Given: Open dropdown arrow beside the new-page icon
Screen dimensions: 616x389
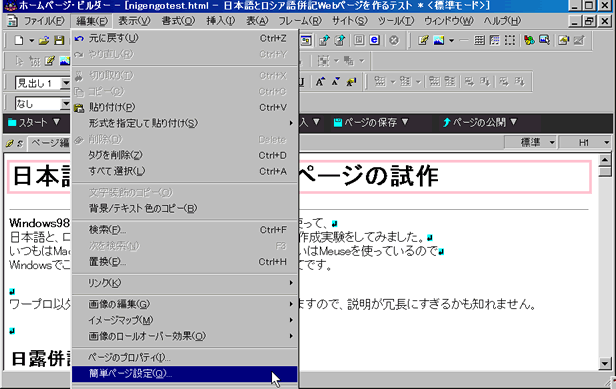Looking at the screenshot, I should coord(31,40).
